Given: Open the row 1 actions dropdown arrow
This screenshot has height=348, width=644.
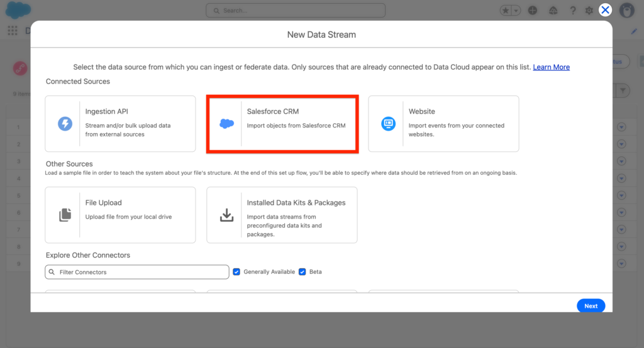Looking at the screenshot, I should point(622,128).
